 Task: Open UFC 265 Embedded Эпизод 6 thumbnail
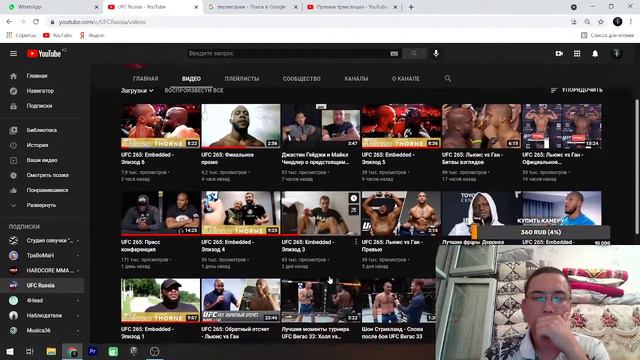click(x=160, y=126)
